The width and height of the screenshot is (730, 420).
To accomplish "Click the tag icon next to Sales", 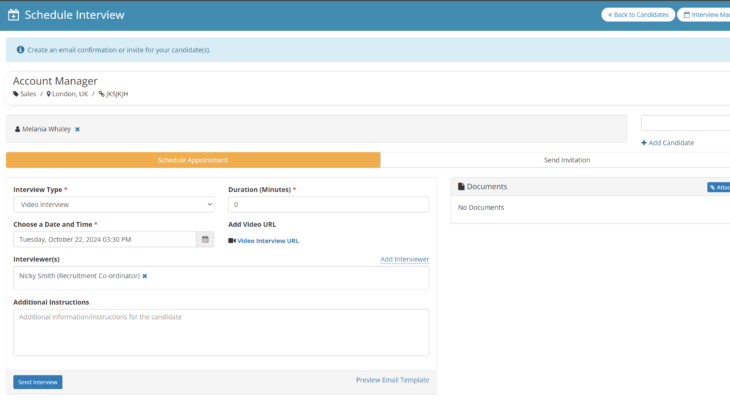I will 16,94.
